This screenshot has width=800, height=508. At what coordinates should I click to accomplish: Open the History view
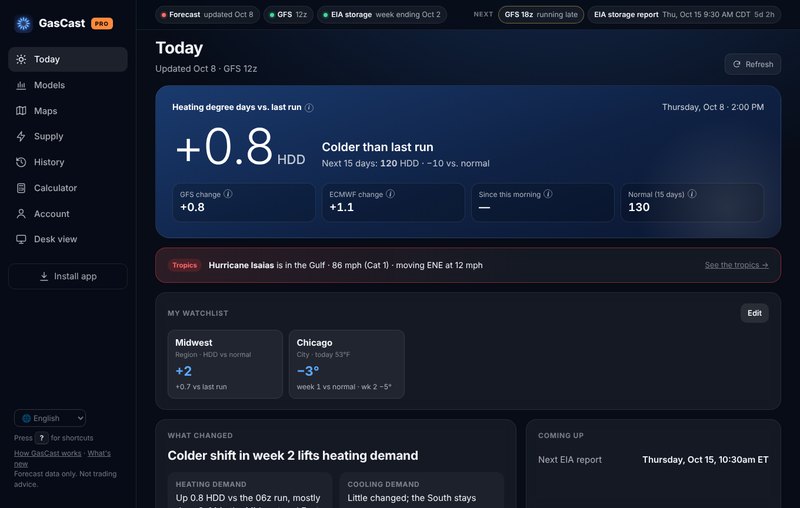(68, 162)
